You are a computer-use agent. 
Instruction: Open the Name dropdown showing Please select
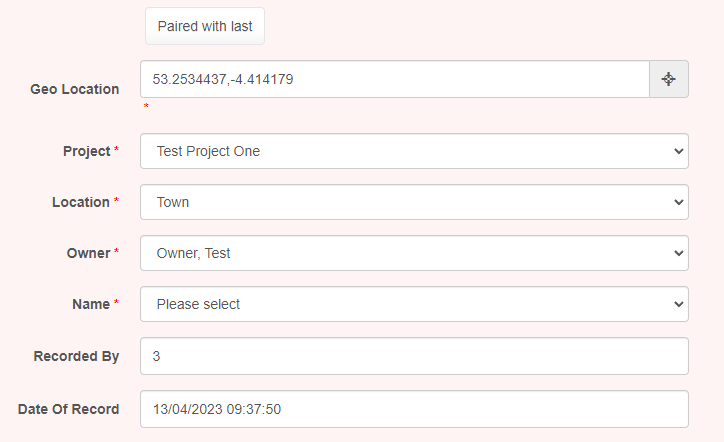414,304
